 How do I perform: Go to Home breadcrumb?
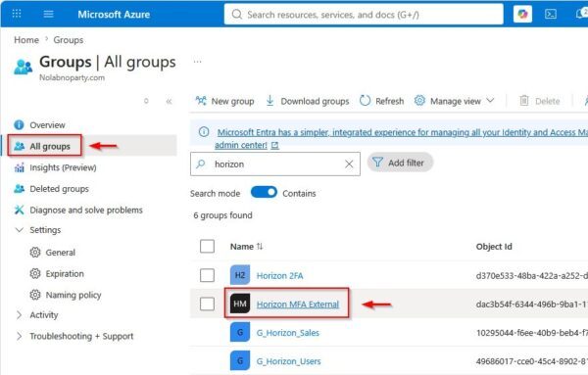click(x=26, y=40)
